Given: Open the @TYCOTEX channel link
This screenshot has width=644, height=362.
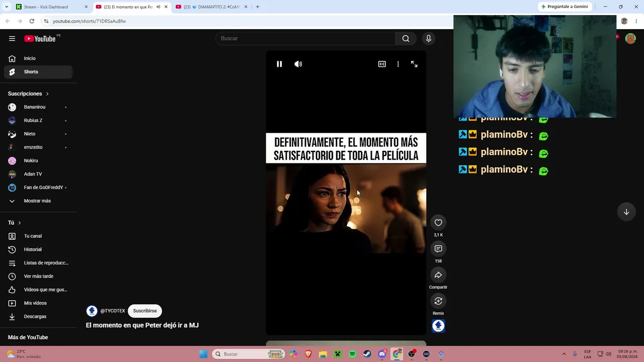Looking at the screenshot, I should pos(113,311).
